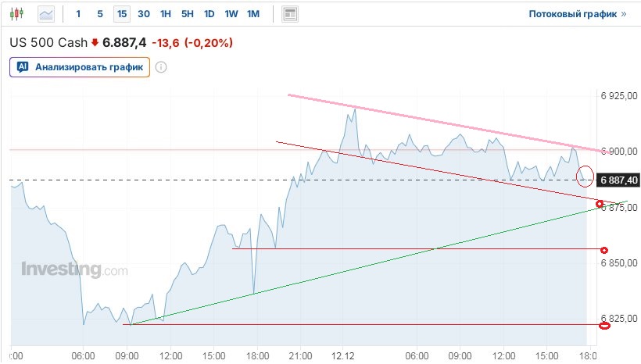The height and width of the screenshot is (364, 641).
Task: Click the Investing.com watermark logo
Action: tap(73, 270)
